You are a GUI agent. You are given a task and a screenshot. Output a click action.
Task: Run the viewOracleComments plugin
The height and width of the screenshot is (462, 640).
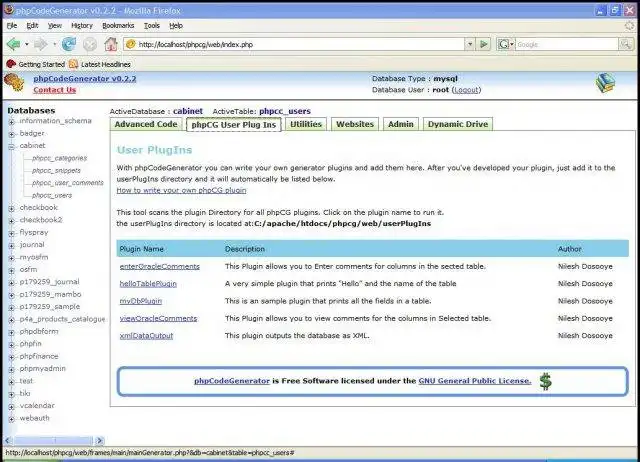click(x=158, y=318)
